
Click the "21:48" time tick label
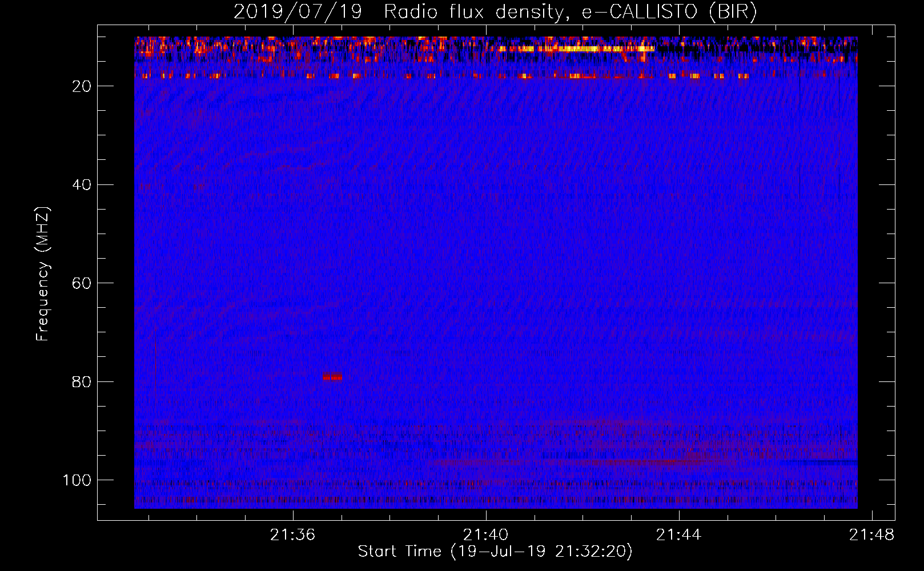(x=871, y=535)
